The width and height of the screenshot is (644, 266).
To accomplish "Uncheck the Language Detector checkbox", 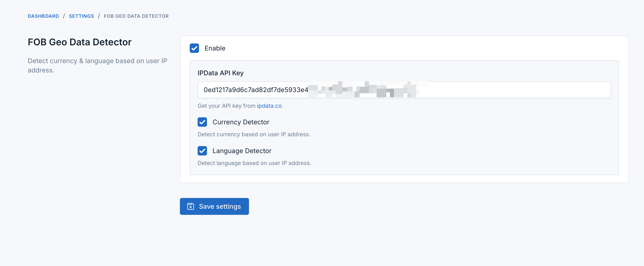I will click(202, 151).
